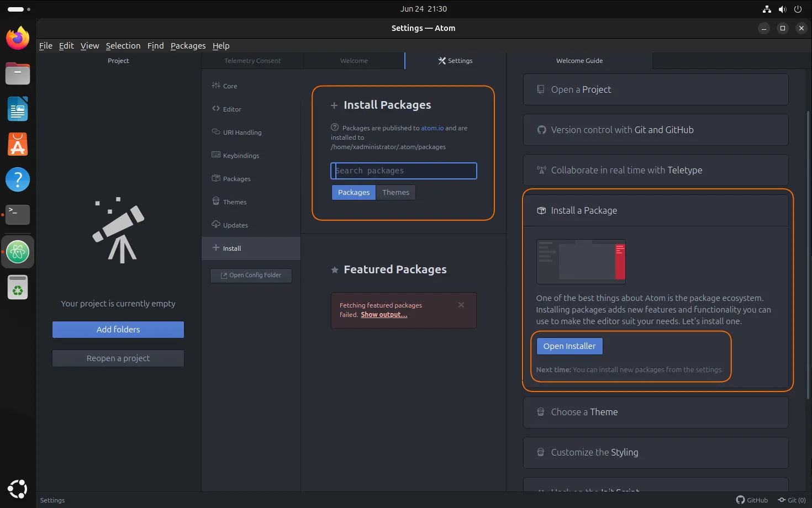812x508 pixels.
Task: Open Trash from the dock
Action: click(x=18, y=288)
